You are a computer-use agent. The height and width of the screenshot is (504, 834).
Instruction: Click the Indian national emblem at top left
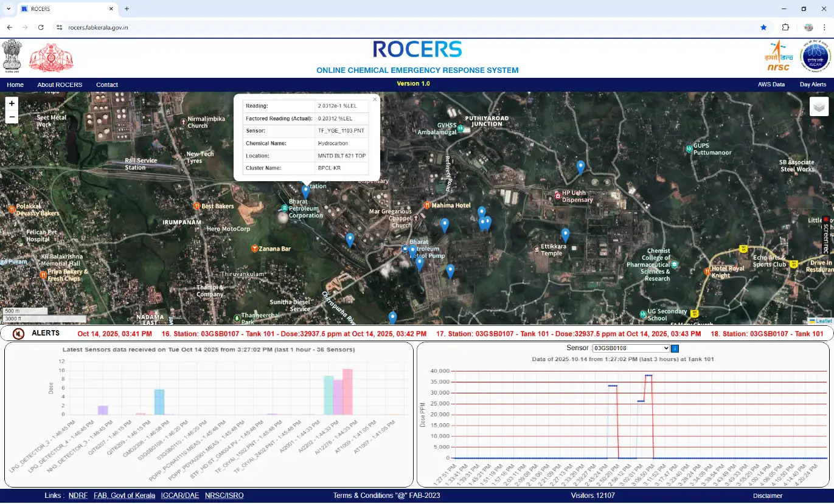[13, 55]
